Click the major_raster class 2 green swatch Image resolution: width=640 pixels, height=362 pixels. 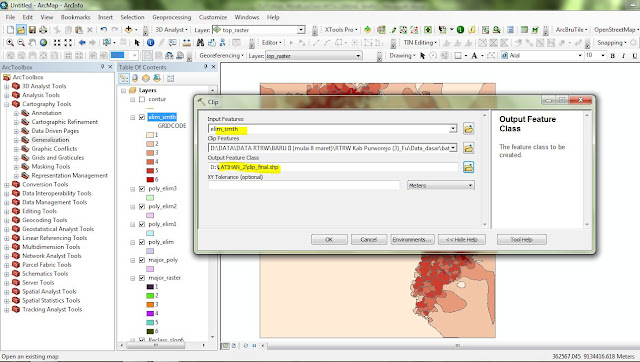pos(150,296)
